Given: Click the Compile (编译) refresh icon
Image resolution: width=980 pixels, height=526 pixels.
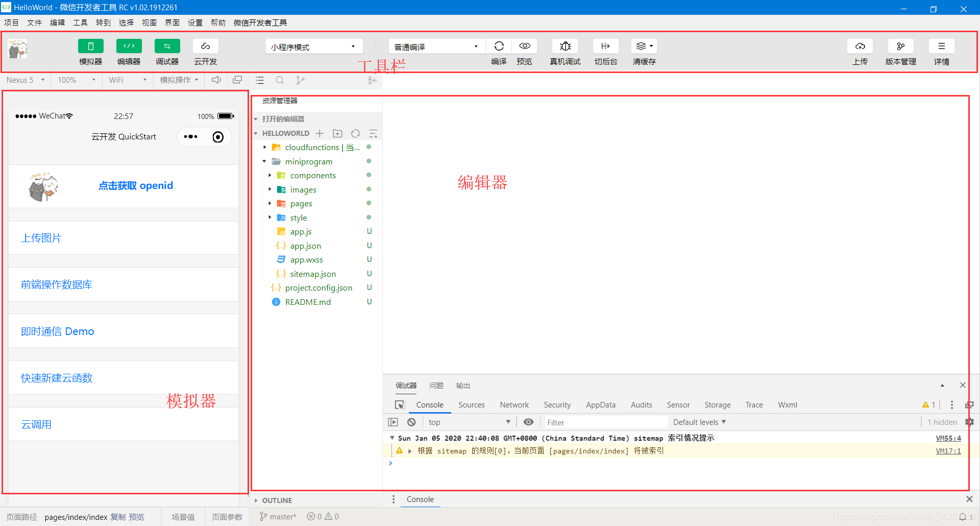Looking at the screenshot, I should pos(499,46).
